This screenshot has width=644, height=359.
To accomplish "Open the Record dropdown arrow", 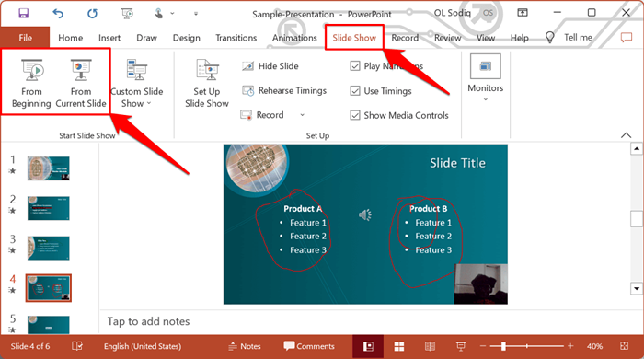I will [x=303, y=115].
